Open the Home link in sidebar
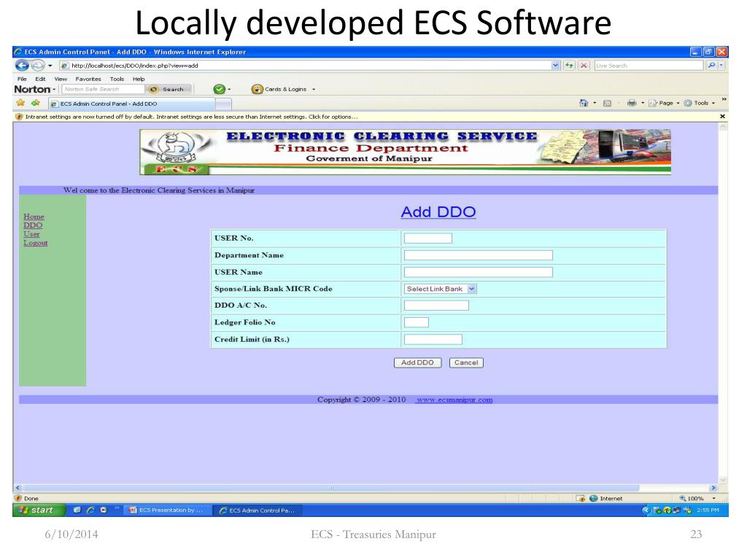The image size is (747, 560). [x=34, y=217]
